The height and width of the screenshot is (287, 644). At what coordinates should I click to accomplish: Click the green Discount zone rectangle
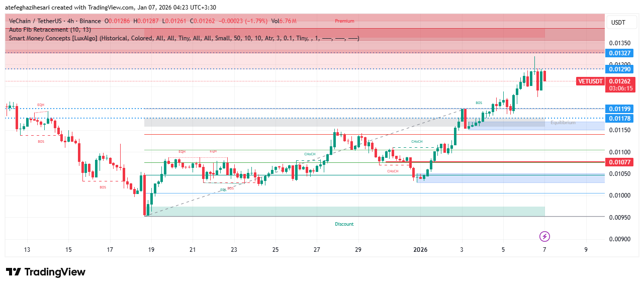[344, 212]
